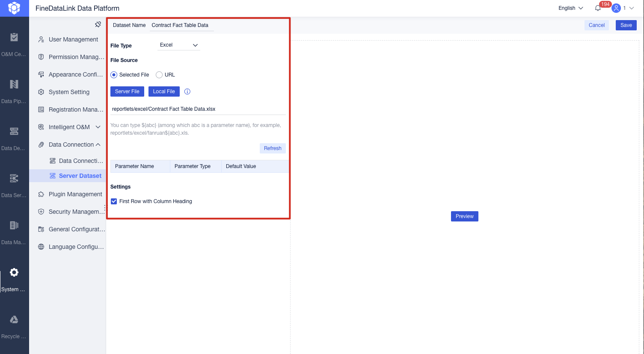
Task: Click the Refresh button
Action: point(273,148)
